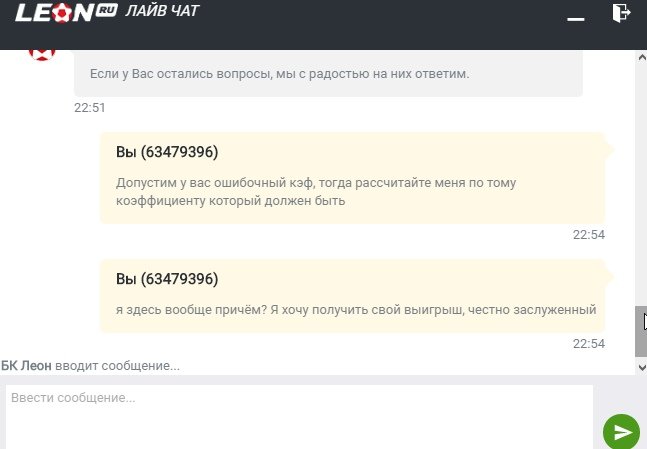Click the green send message button
This screenshot has width=647, height=449.
click(622, 432)
